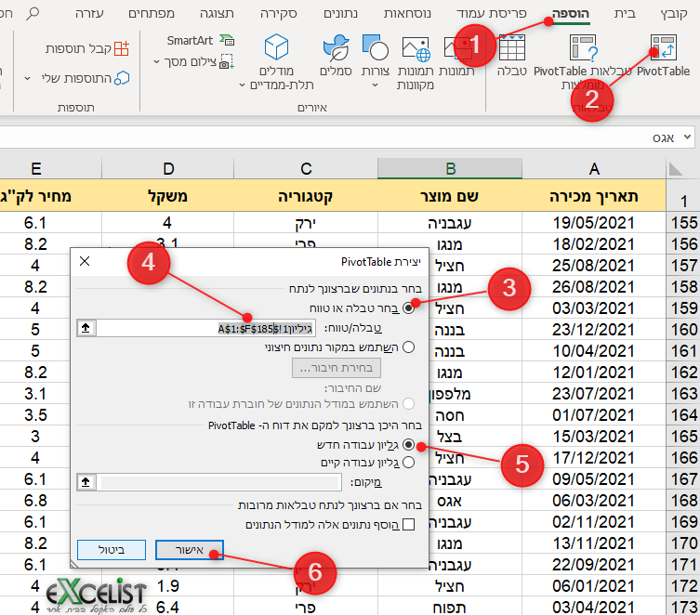
Task: Open Developer (מפתחים) tab
Action: click(152, 14)
